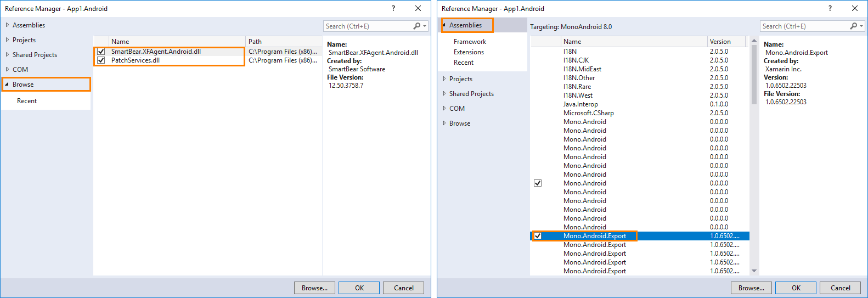Click the scroll down arrow of the assemblies list
The image size is (868, 298).
tap(754, 271)
